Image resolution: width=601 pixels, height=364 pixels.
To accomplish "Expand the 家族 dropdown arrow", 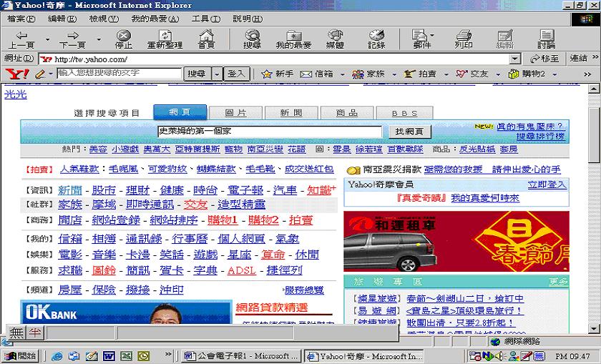I will (394, 74).
